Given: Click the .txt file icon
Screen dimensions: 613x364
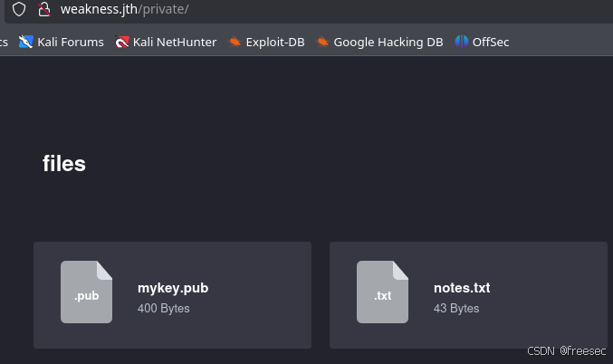Looking at the screenshot, I should point(382,292).
